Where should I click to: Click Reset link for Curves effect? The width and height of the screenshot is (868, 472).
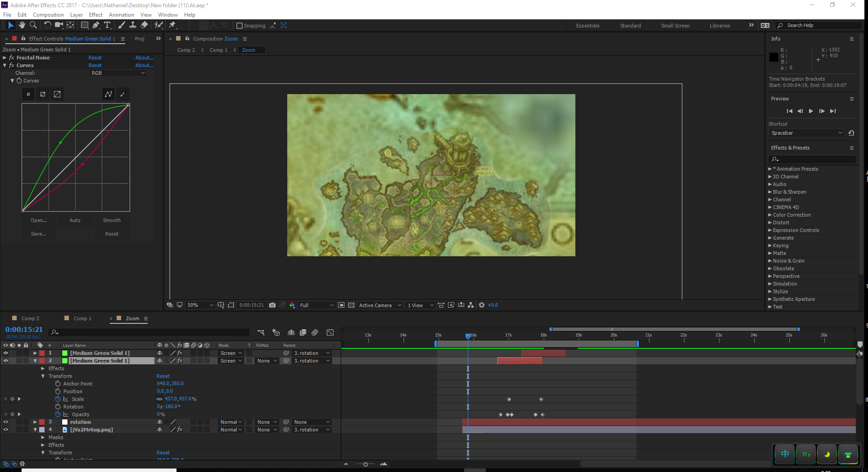pyautogui.click(x=95, y=65)
